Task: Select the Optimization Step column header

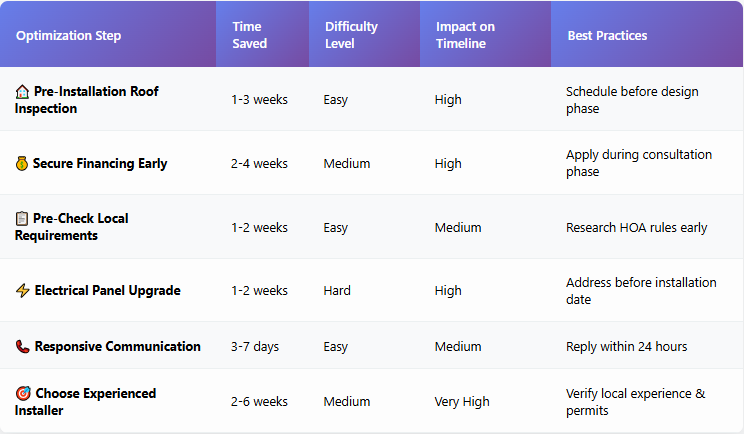Action: [x=68, y=36]
